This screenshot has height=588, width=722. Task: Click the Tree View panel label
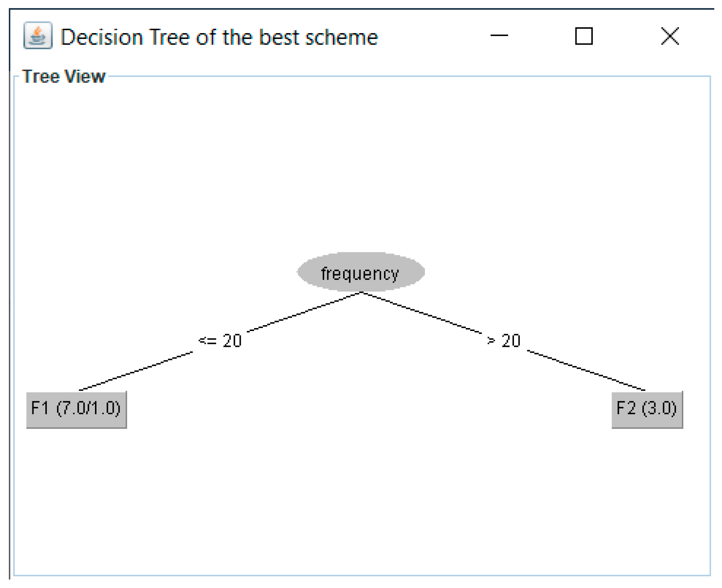point(64,77)
